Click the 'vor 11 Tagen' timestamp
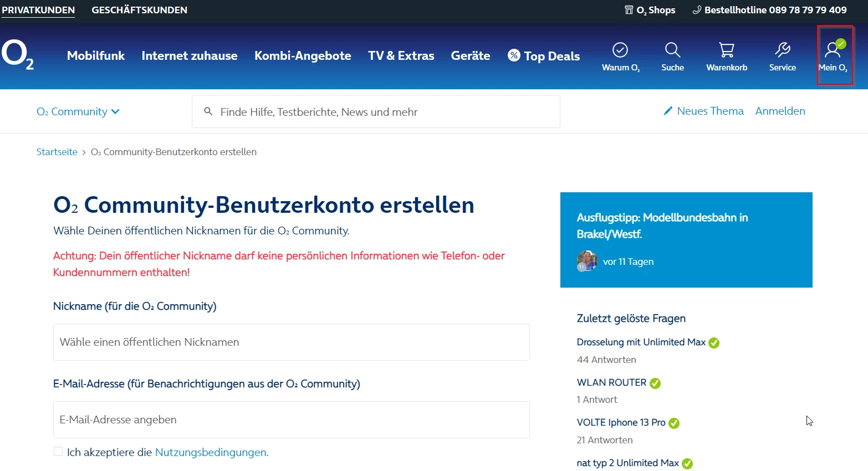Image resolution: width=868 pixels, height=471 pixels. pyautogui.click(x=629, y=262)
